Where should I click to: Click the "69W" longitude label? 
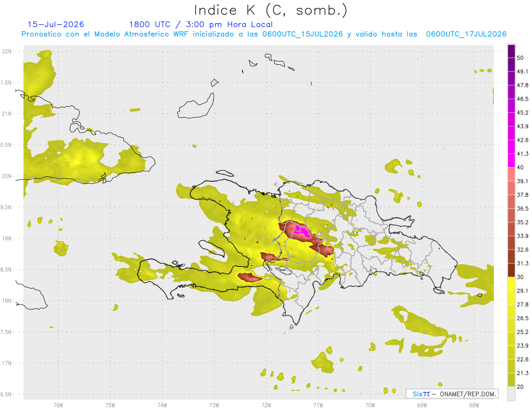point(422,405)
